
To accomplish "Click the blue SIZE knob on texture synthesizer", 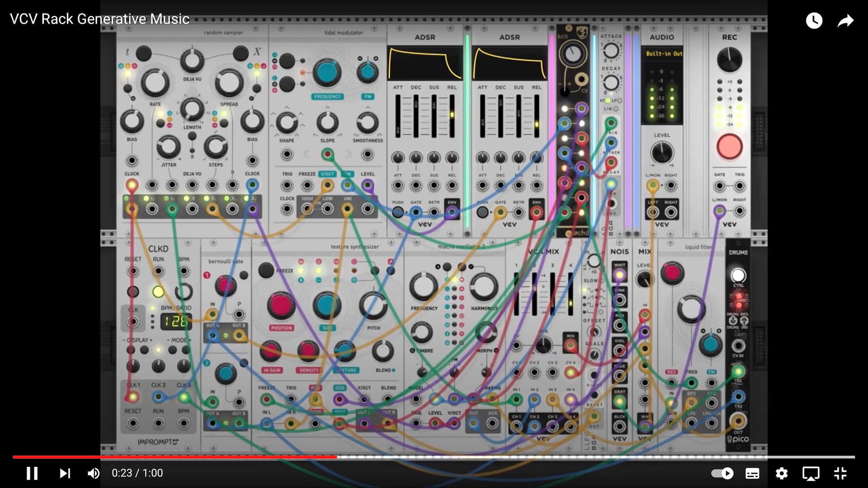I will pyautogui.click(x=327, y=306).
